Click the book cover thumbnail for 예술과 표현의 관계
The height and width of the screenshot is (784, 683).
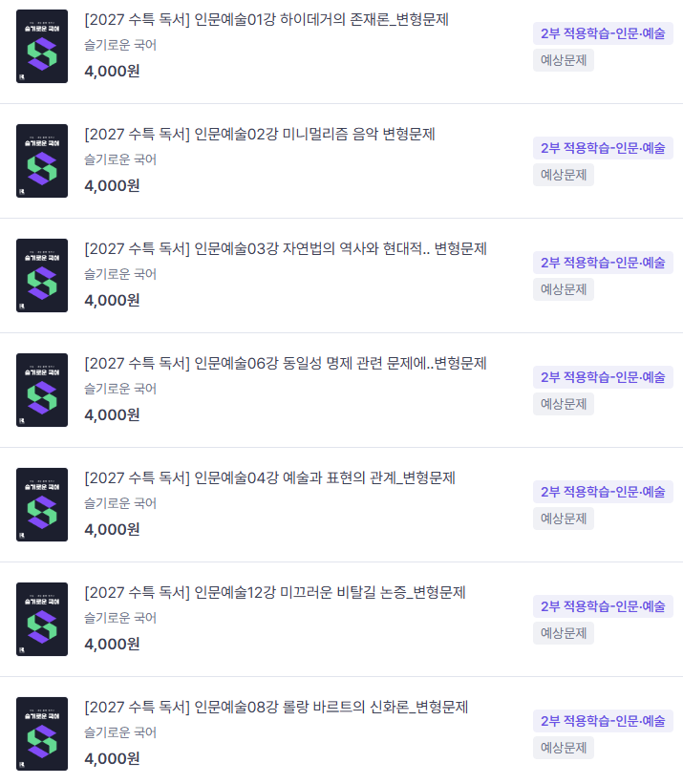[42, 504]
